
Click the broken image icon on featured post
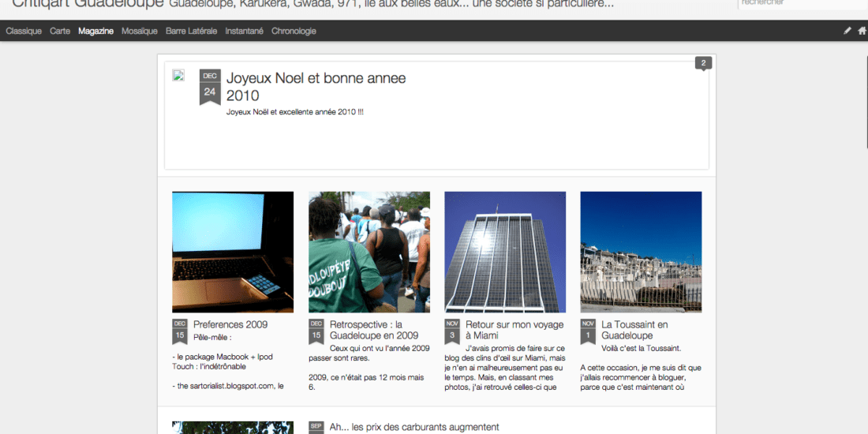coord(178,76)
